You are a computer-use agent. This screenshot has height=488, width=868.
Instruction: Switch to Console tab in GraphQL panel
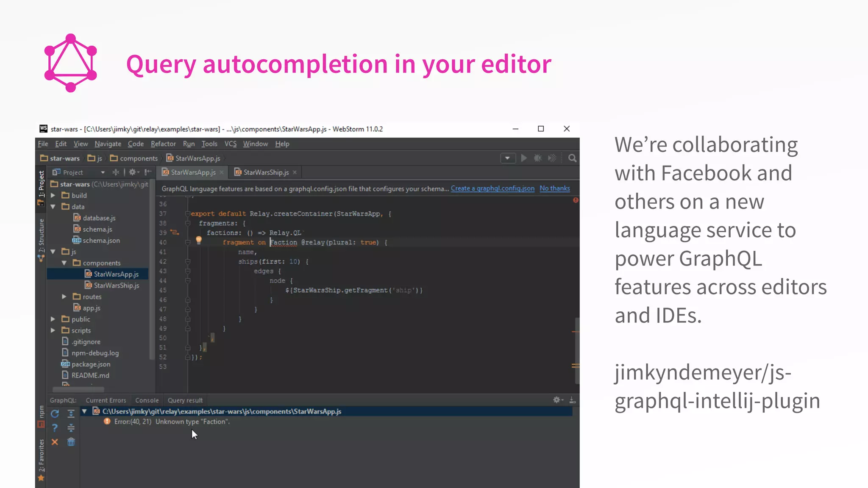tap(147, 400)
